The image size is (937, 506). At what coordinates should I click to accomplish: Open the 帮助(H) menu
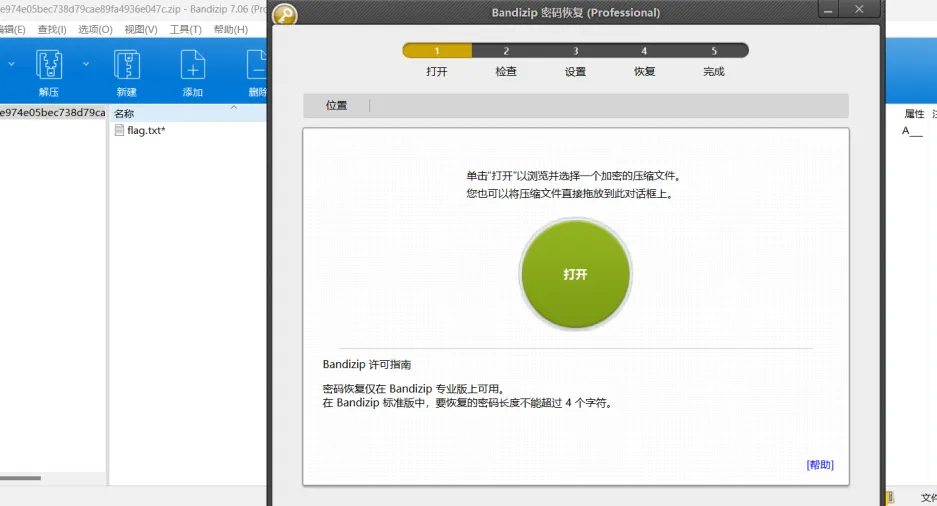[x=231, y=29]
